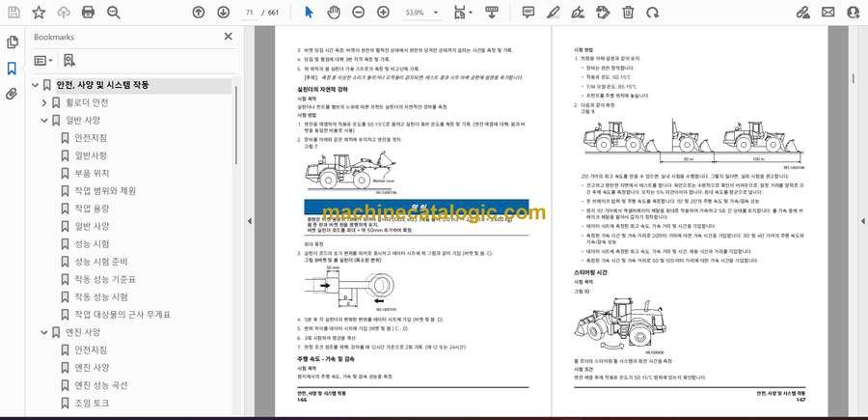Toggle the bookmarks panel icon
Screen dimensions: 868x420
12,69
